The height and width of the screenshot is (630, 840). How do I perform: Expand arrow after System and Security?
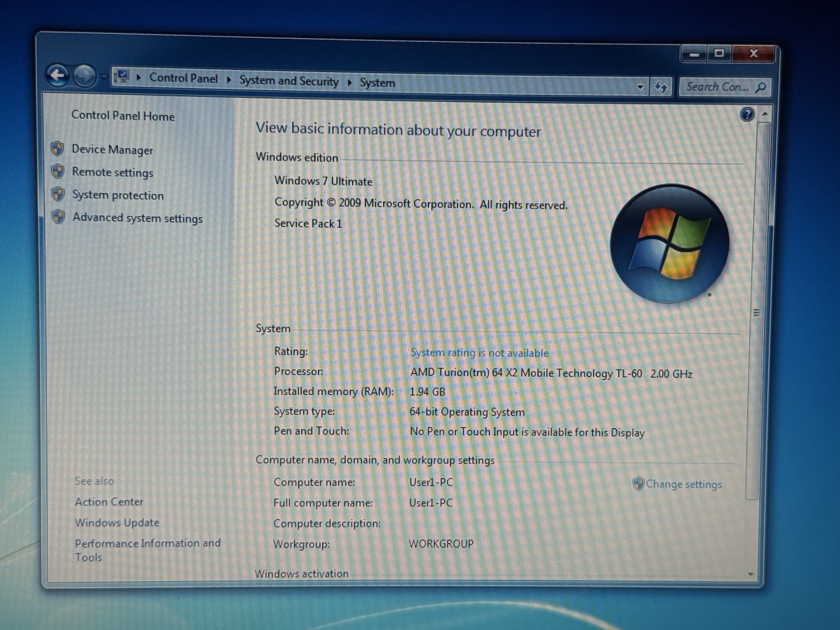click(x=350, y=82)
